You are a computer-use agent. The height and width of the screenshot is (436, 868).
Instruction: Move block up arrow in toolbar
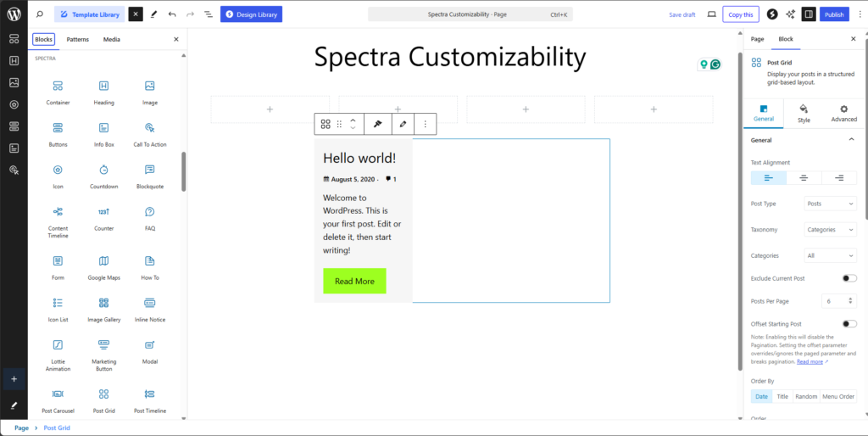[353, 120]
